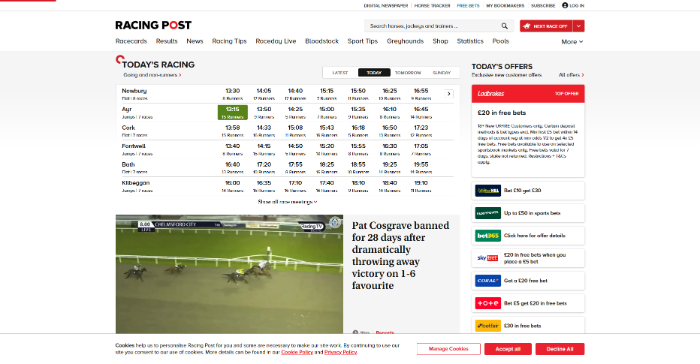Open Statistics menu item

tap(470, 41)
